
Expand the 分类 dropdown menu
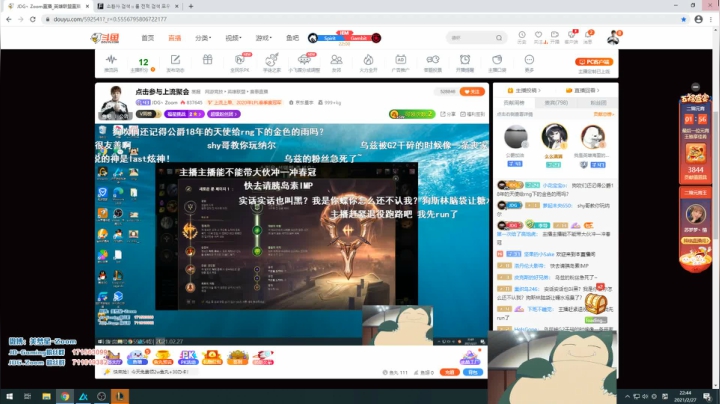(202, 38)
